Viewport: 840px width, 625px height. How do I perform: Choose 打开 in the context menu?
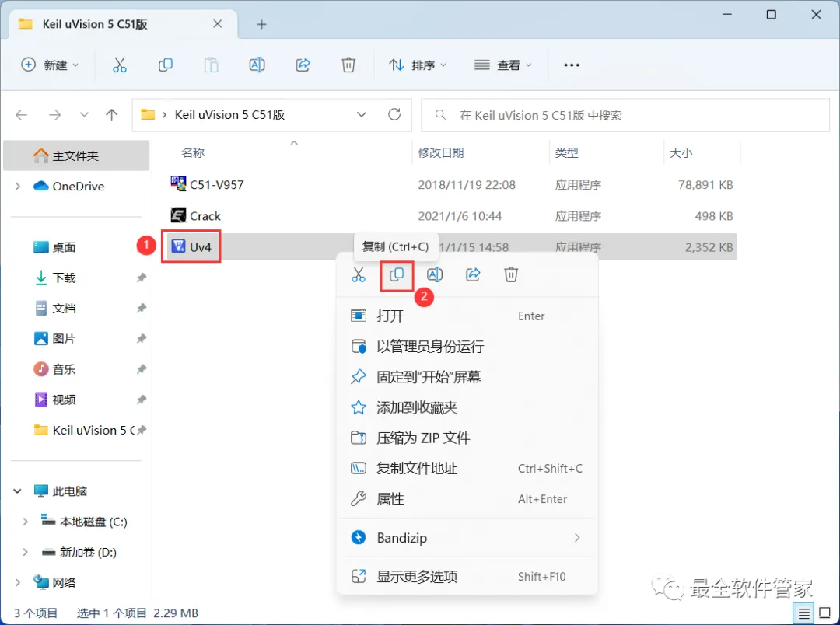coord(467,316)
